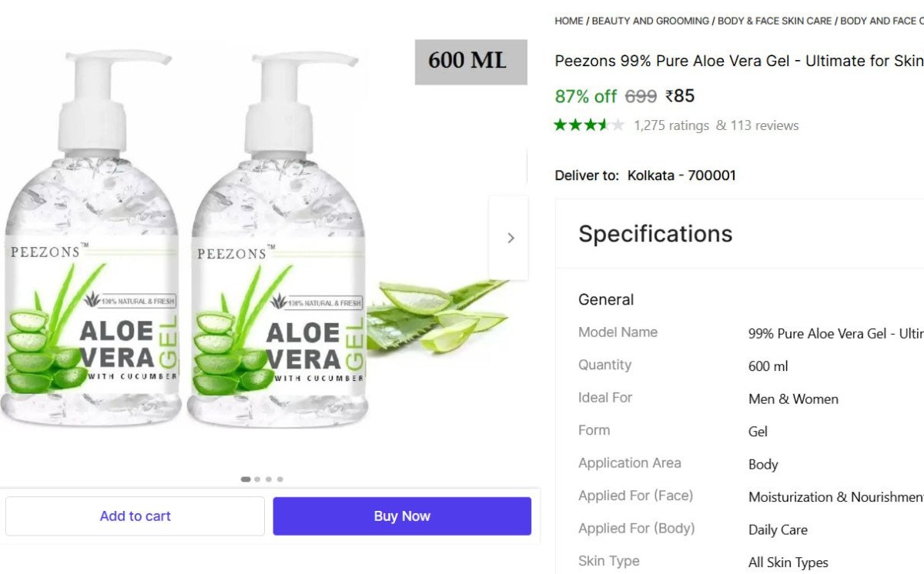The height and width of the screenshot is (574, 924).
Task: Jump to the second carousel dot
Action: 257,479
